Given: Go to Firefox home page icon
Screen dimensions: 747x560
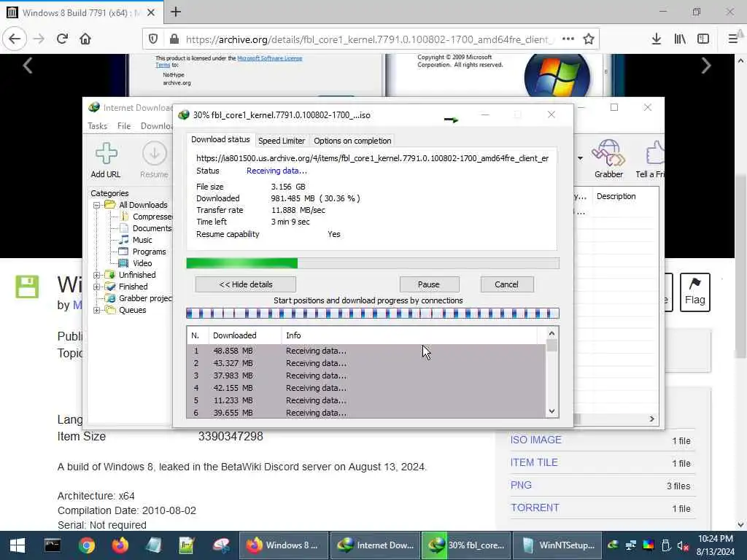Looking at the screenshot, I should pyautogui.click(x=85, y=39).
